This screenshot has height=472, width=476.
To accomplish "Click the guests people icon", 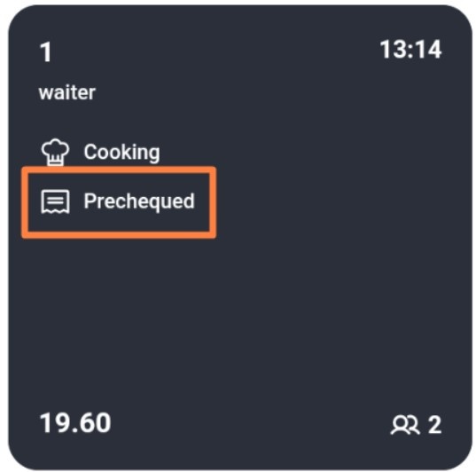I will point(405,425).
